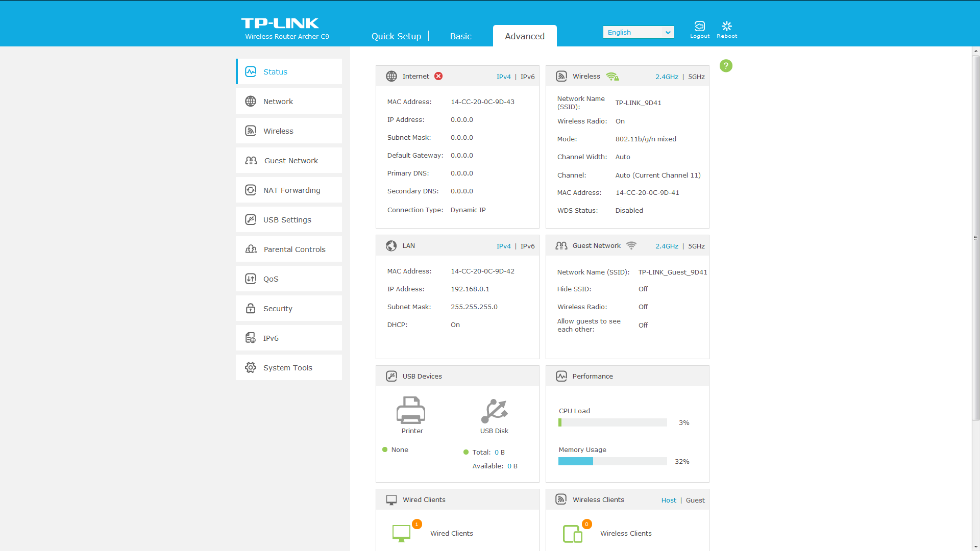The width and height of the screenshot is (980, 551).
Task: Click the Wireless Clients count badge
Action: (x=586, y=524)
